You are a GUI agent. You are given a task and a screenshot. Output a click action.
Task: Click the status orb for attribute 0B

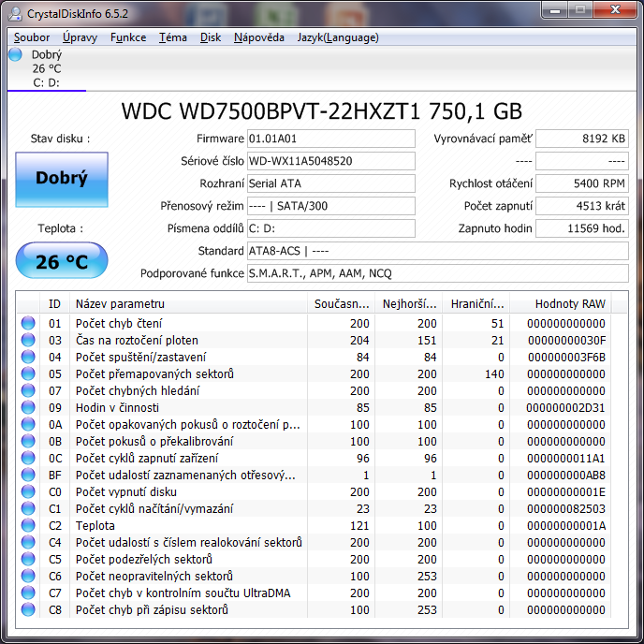click(28, 441)
